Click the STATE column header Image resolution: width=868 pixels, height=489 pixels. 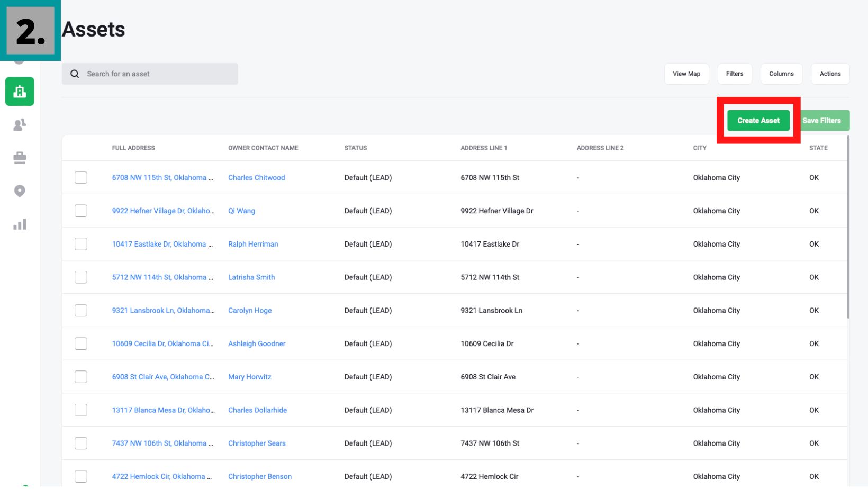click(x=818, y=148)
